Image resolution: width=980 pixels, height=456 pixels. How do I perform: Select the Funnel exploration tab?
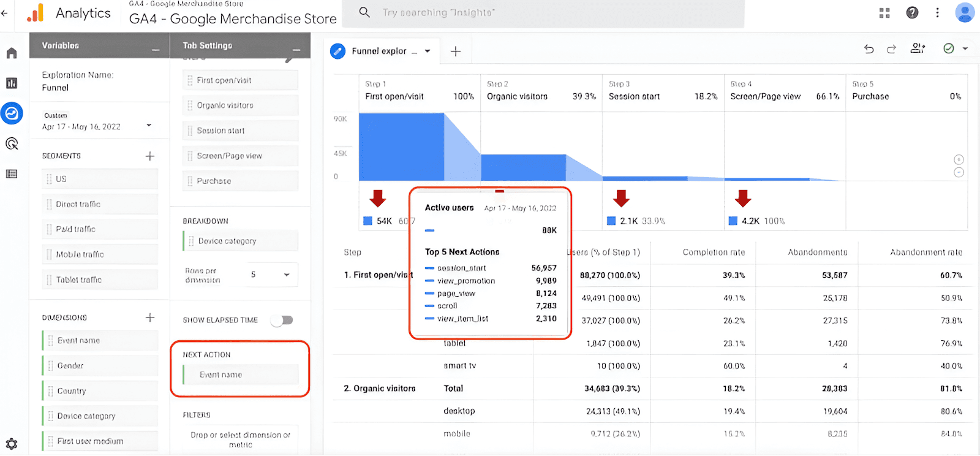(x=377, y=51)
